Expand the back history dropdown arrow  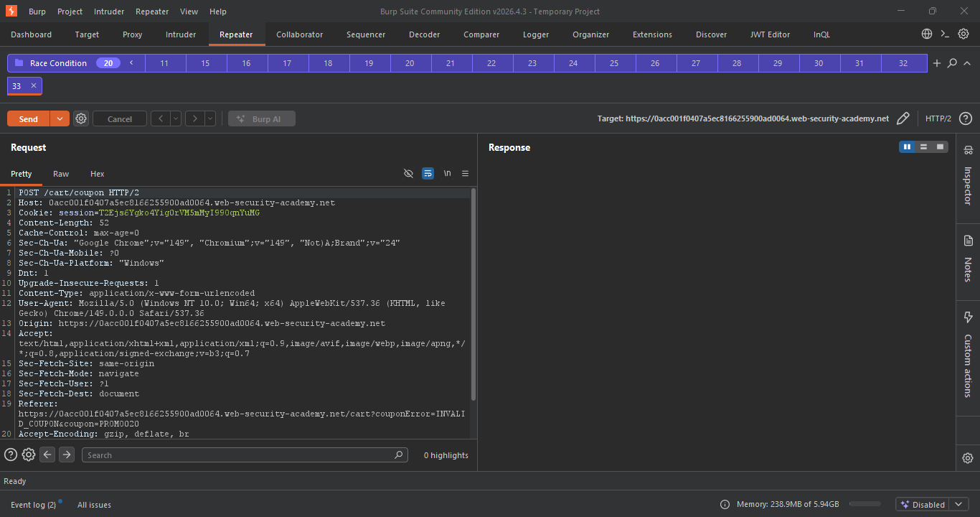click(176, 118)
